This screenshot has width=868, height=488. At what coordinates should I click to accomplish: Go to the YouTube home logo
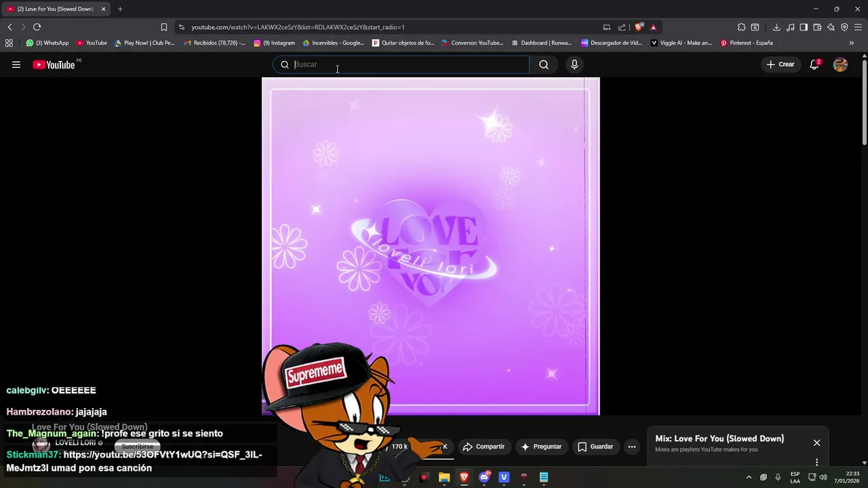click(54, 64)
